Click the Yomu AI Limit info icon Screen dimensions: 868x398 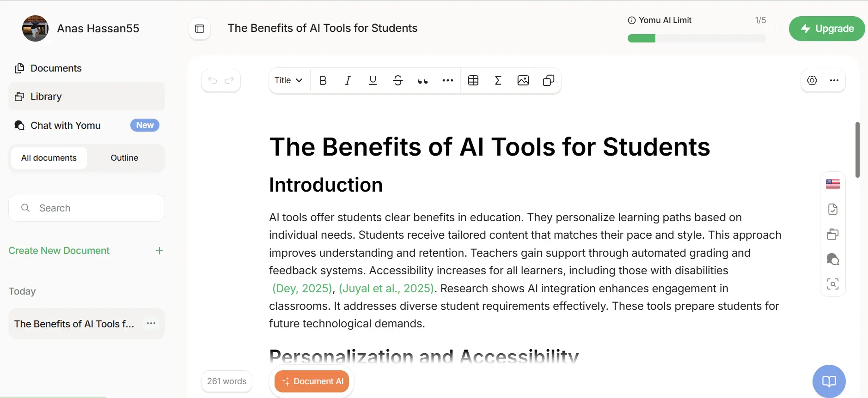631,20
